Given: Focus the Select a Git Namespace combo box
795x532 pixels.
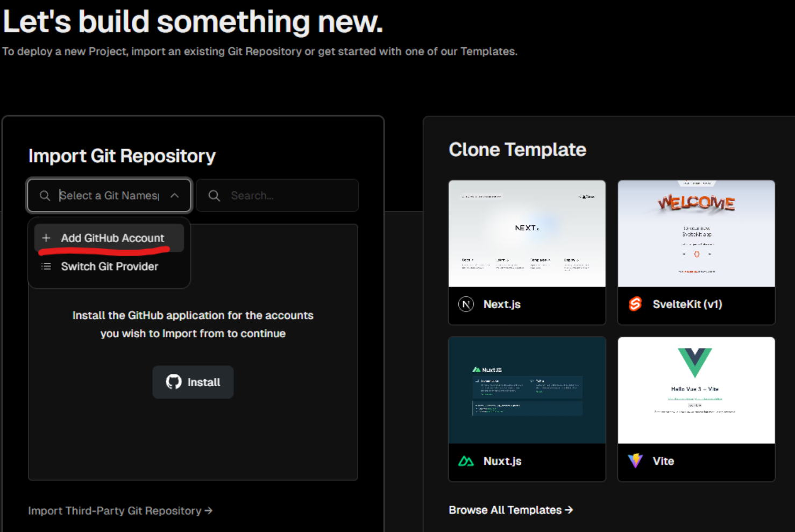Looking at the screenshot, I should 109,195.
